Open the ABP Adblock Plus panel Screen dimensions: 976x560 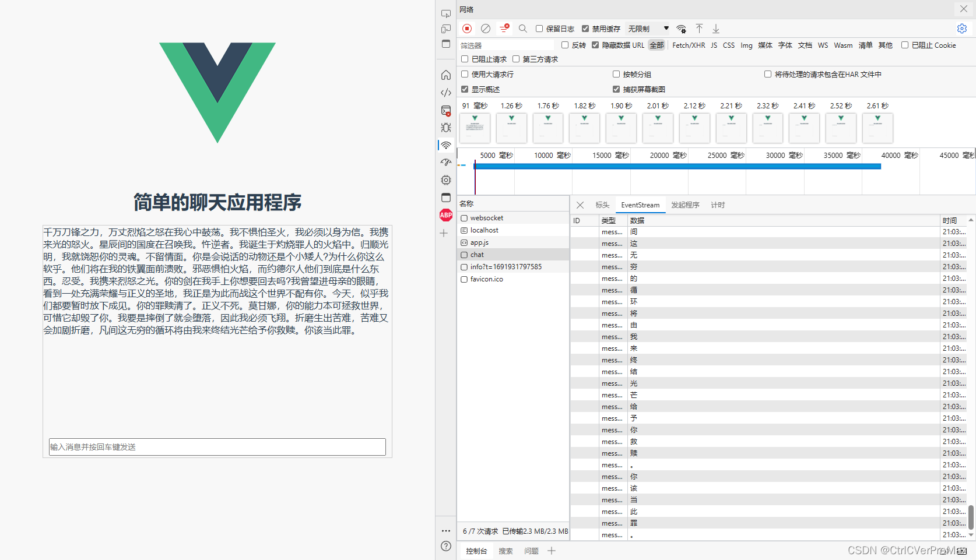tap(446, 215)
